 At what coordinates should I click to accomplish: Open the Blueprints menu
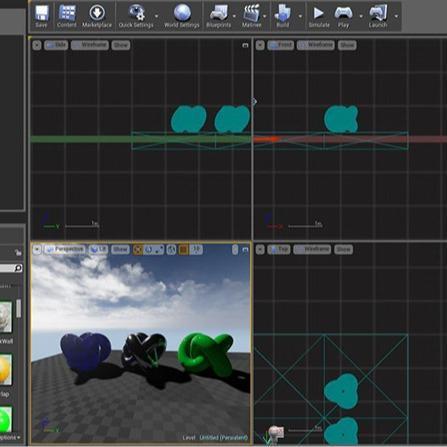[x=218, y=16]
